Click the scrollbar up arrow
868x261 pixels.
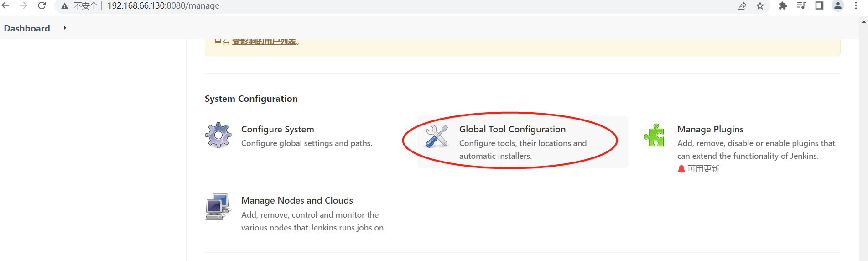[x=863, y=21]
